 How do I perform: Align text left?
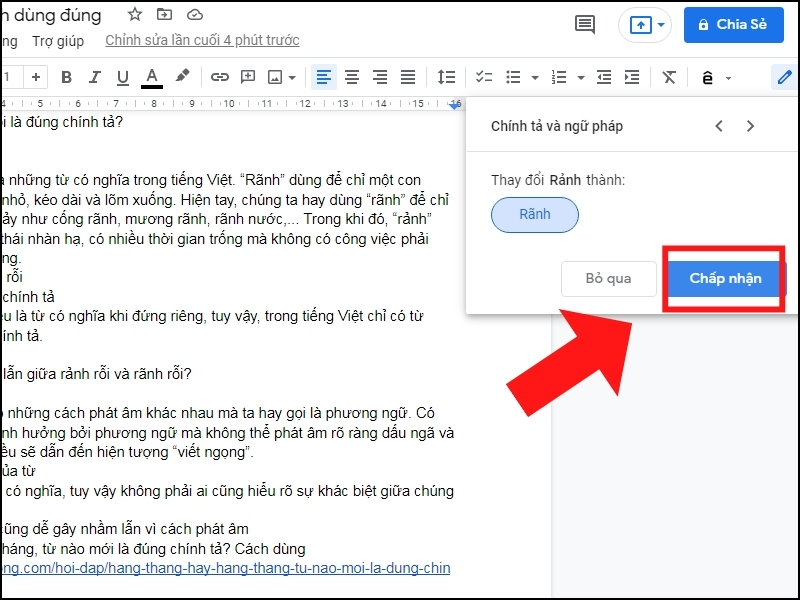(x=324, y=78)
